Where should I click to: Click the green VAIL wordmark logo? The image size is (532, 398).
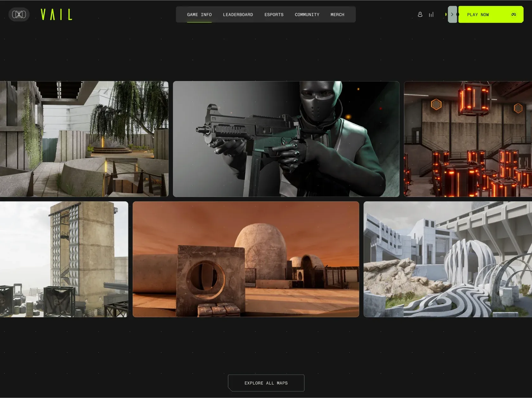point(56,15)
